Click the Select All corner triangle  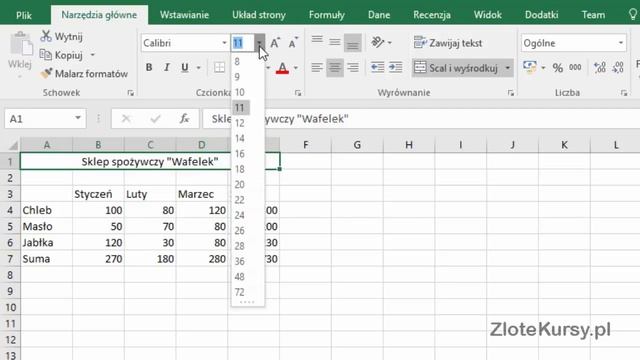point(12,145)
